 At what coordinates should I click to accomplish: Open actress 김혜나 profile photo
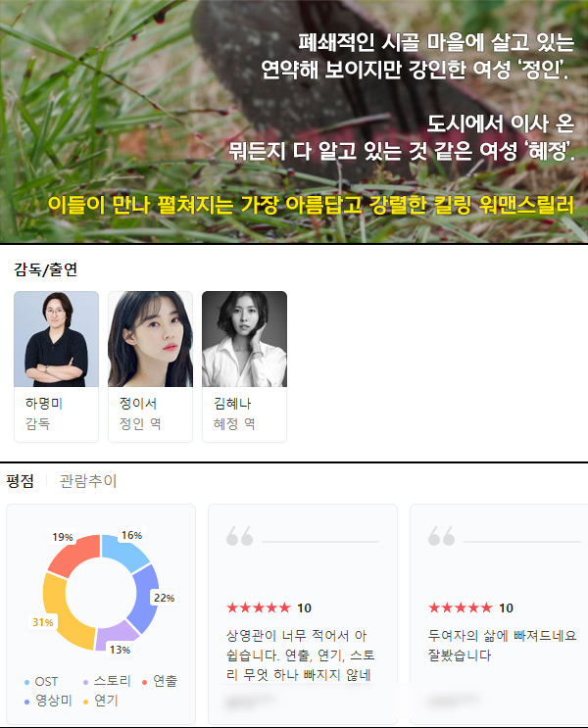click(x=244, y=339)
